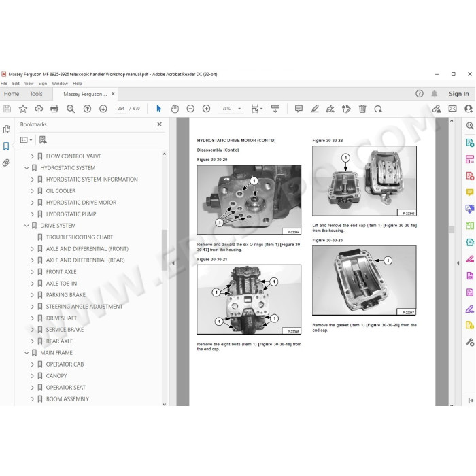Expand the FLOW CONTROL VALVE bookmark

pyautogui.click(x=32, y=156)
